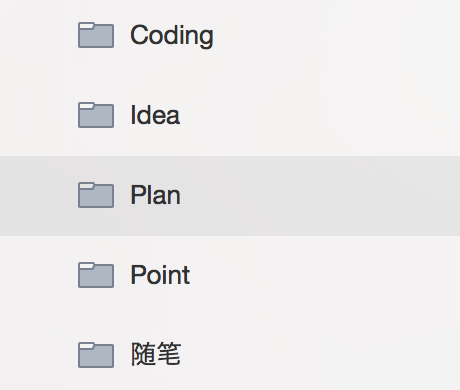
Task: Click the 随笔 folder icon
Action: (x=96, y=355)
